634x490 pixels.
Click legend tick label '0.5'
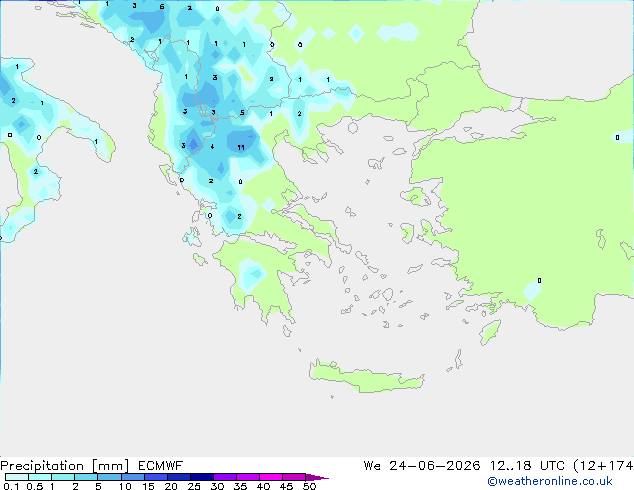[35, 486]
